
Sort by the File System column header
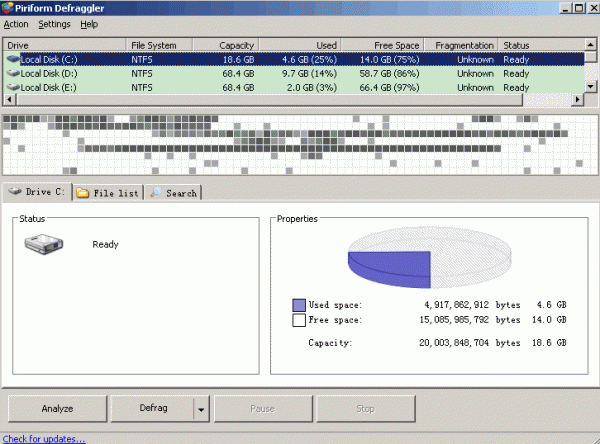coord(159,45)
